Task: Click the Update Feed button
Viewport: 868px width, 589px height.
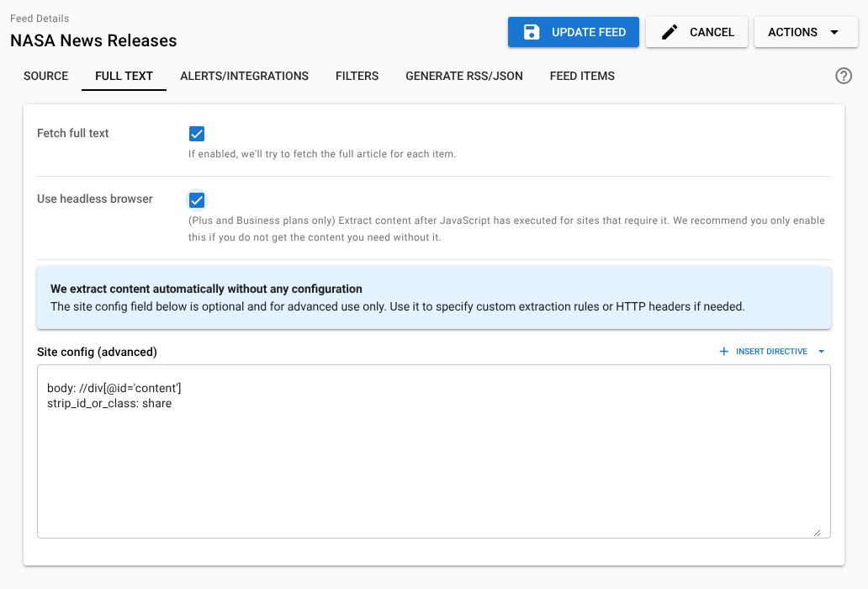Action: click(x=574, y=32)
